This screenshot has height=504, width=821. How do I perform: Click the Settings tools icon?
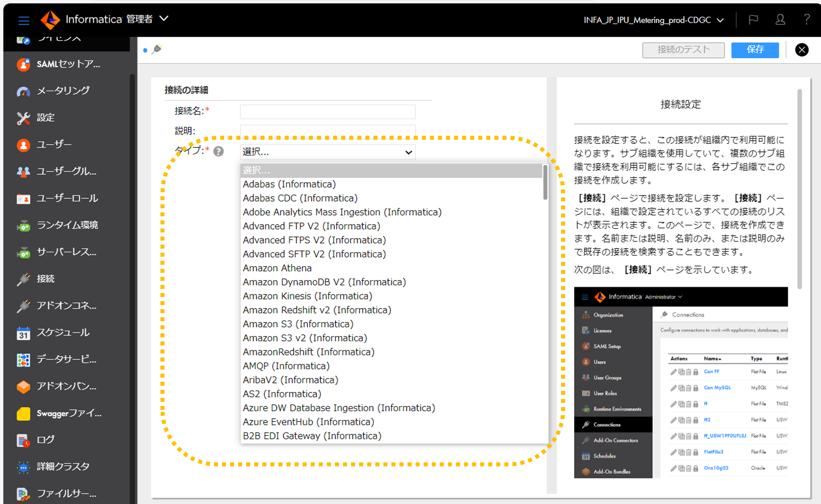[23, 118]
